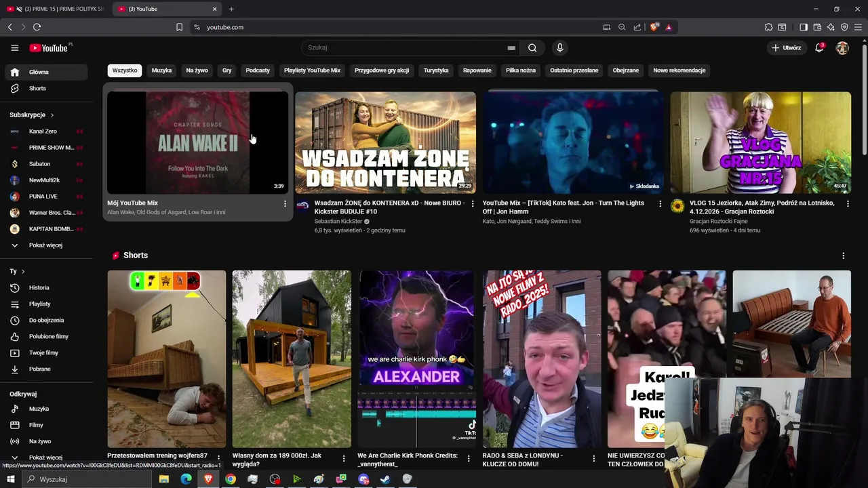Open Główna home in the sidebar
This screenshot has width=868, height=488.
pyautogui.click(x=46, y=72)
